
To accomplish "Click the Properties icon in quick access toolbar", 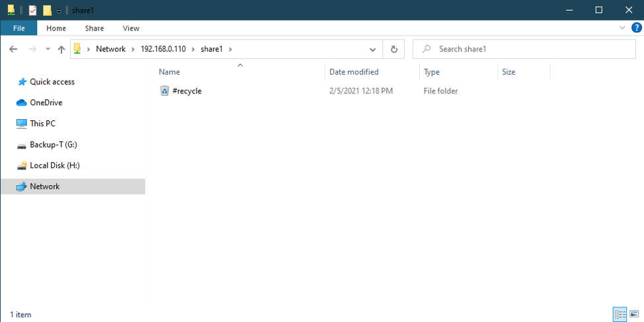I will point(32,11).
